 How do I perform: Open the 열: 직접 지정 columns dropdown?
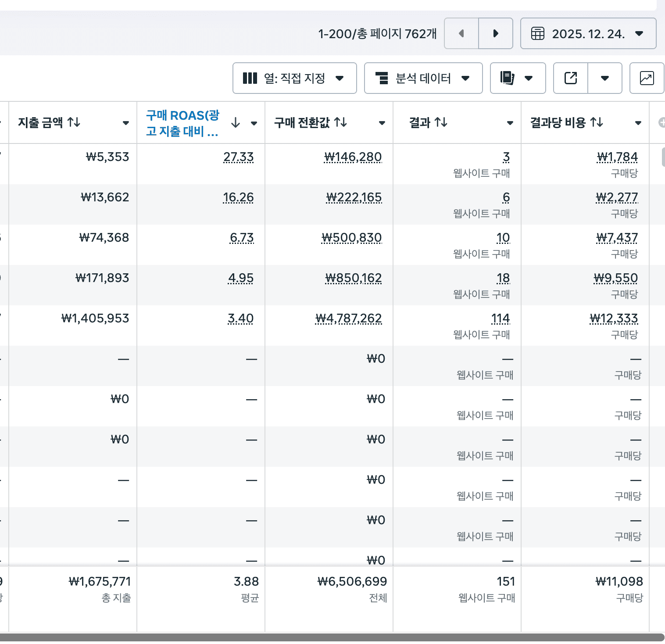coord(295,78)
